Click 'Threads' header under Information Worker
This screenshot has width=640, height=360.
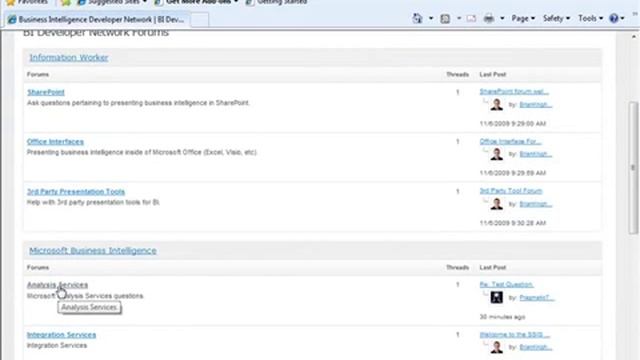(x=457, y=74)
